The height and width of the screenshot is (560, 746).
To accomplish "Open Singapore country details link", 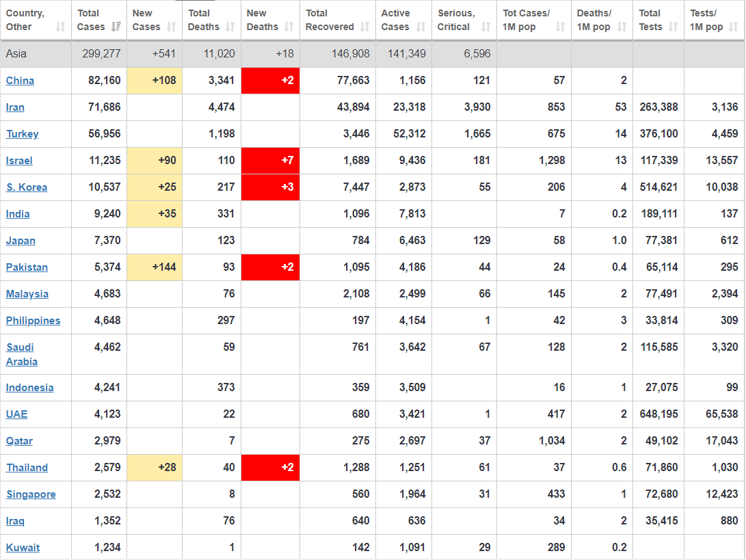I will coord(31,494).
